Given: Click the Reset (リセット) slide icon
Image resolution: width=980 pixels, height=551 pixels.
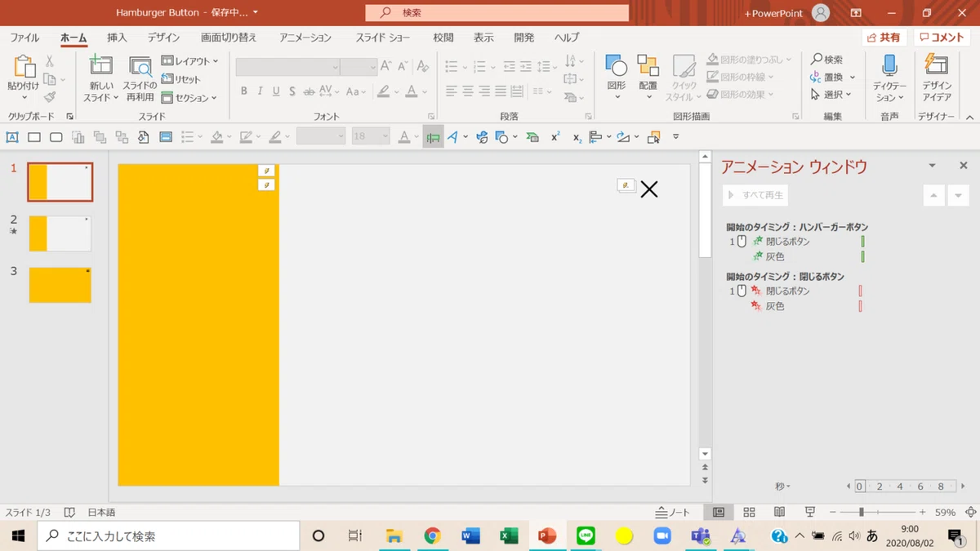Looking at the screenshot, I should (x=181, y=79).
